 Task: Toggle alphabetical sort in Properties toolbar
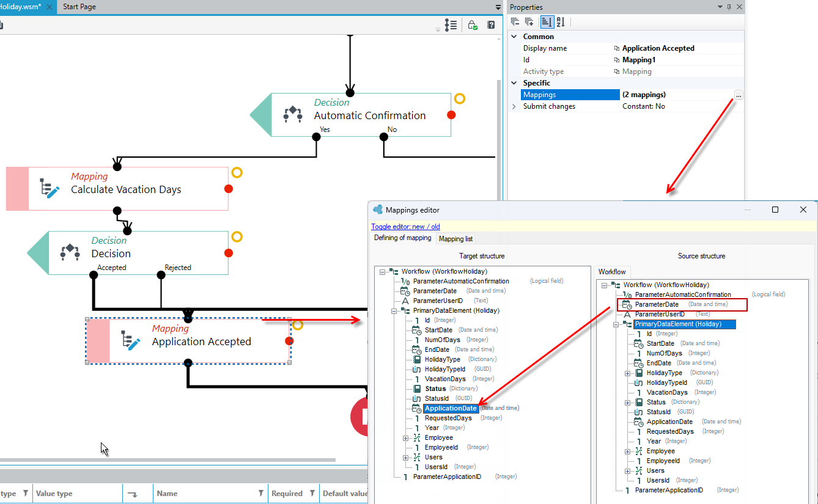pyautogui.click(x=561, y=22)
